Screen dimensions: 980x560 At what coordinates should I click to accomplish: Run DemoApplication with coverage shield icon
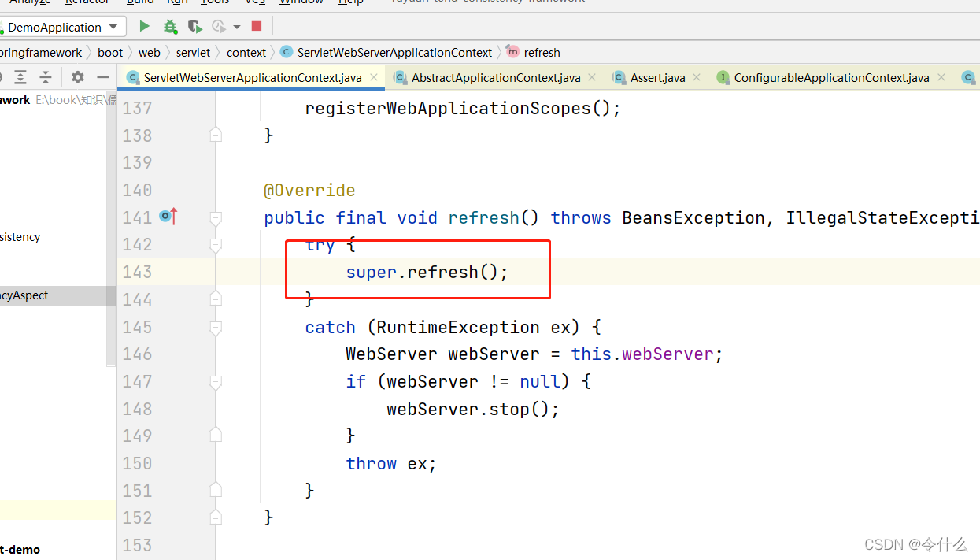(x=194, y=26)
